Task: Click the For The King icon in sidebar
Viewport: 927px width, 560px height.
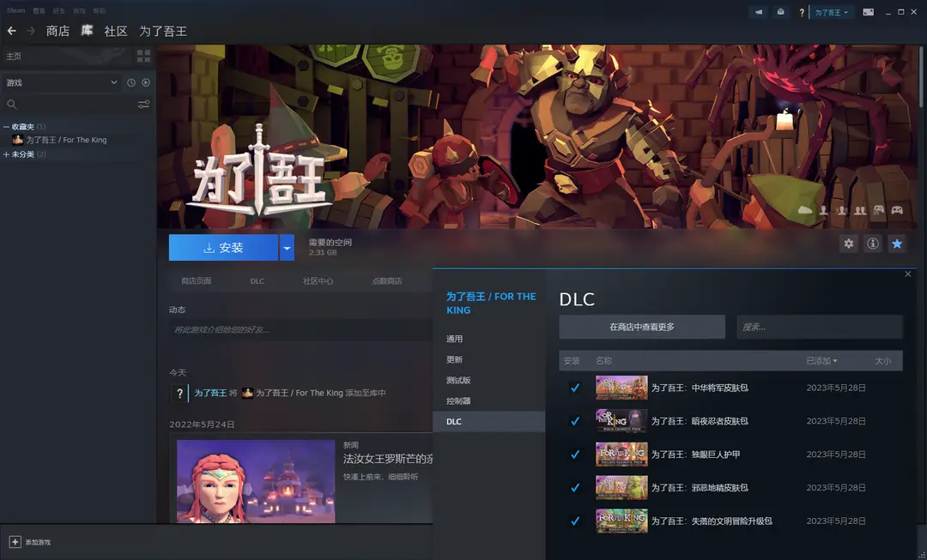Action: pos(18,140)
